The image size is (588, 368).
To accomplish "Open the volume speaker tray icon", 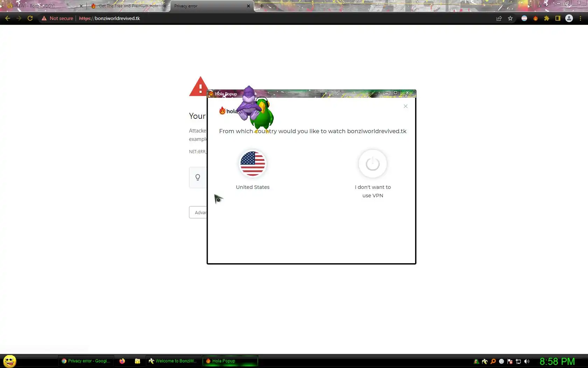I will 527,361.
